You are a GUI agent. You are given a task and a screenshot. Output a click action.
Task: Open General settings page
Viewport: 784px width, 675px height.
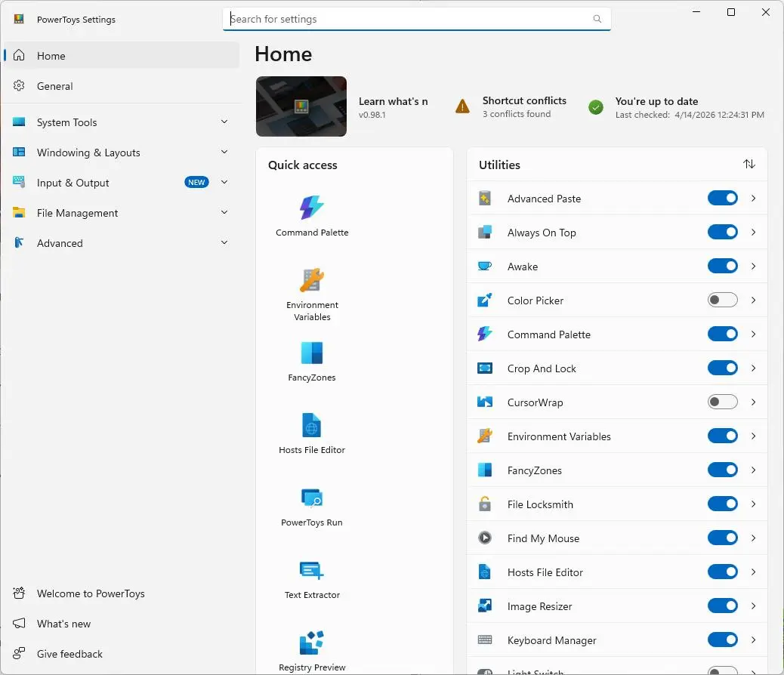coord(121,86)
